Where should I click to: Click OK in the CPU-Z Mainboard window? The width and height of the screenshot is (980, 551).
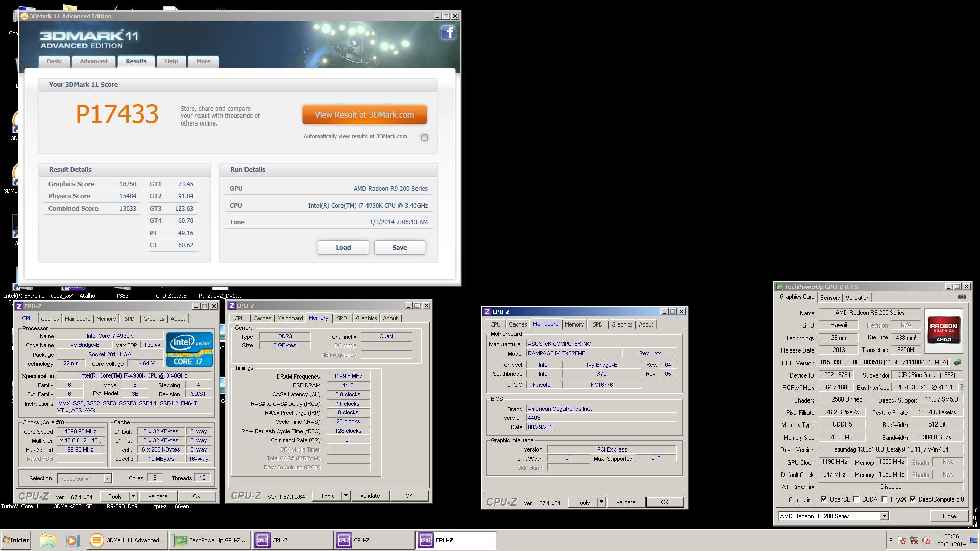click(665, 502)
